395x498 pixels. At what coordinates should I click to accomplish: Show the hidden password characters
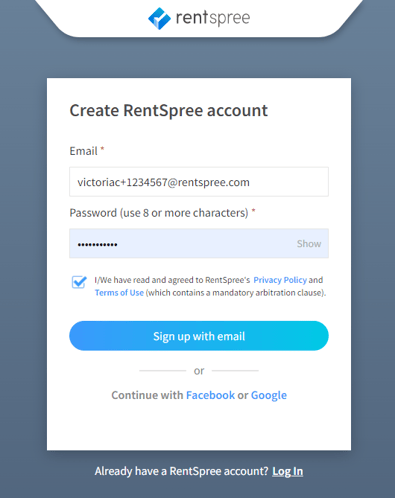coord(309,244)
